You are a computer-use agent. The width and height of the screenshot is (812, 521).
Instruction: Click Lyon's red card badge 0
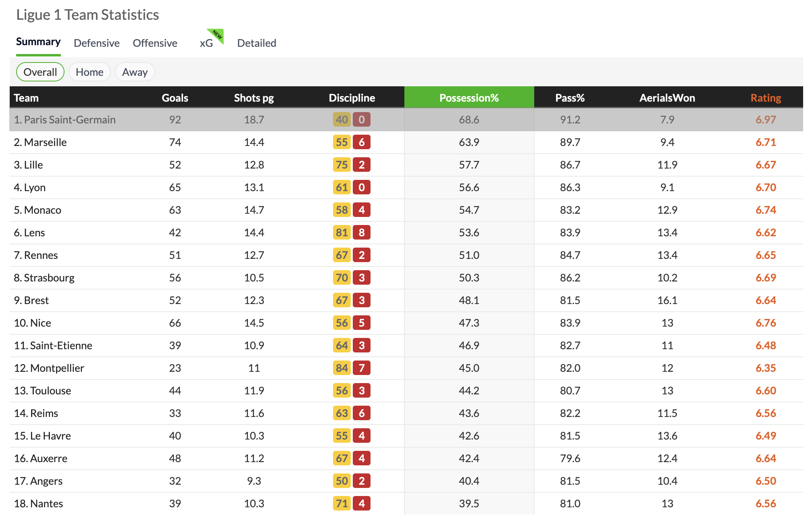(362, 188)
